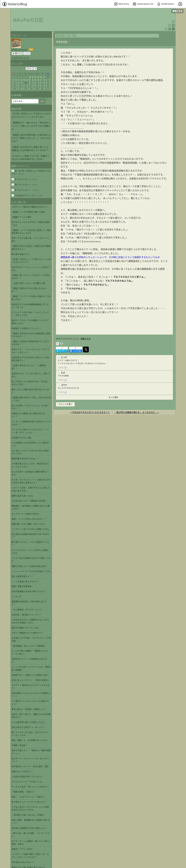The height and width of the screenshot is (868, 186).
Task: Open 工作キットで夏休みの宿題 article link
Action: coord(30,207)
